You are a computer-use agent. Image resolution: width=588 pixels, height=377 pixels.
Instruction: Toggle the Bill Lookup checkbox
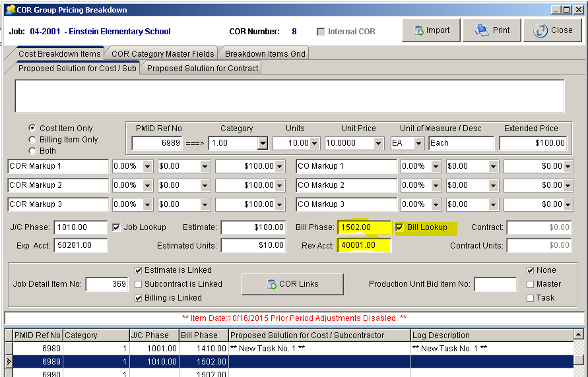point(400,227)
